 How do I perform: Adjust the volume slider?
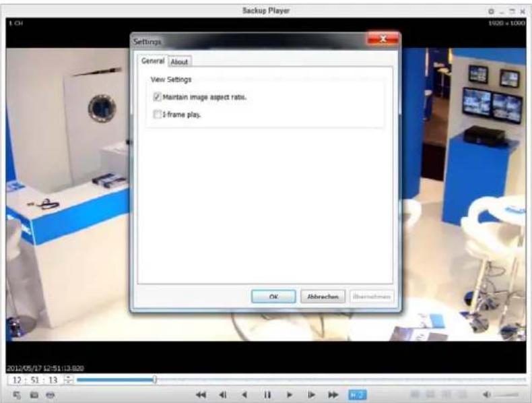[x=506, y=395]
